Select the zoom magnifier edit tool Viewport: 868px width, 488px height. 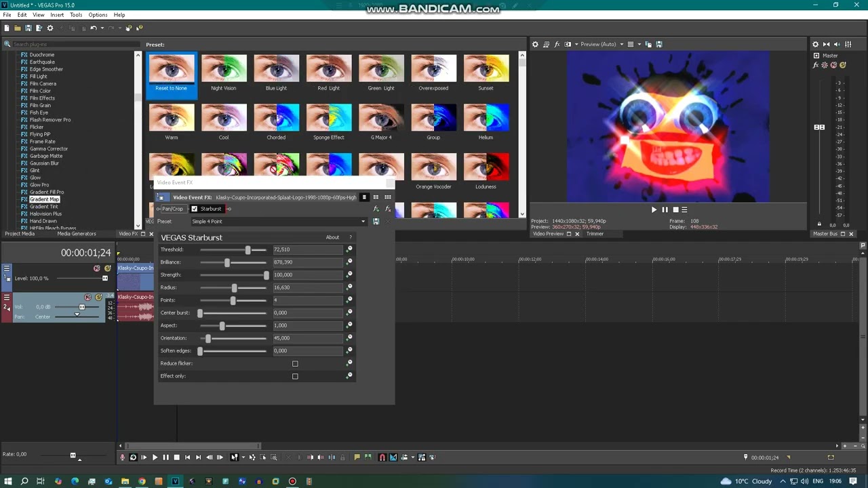pos(273,457)
